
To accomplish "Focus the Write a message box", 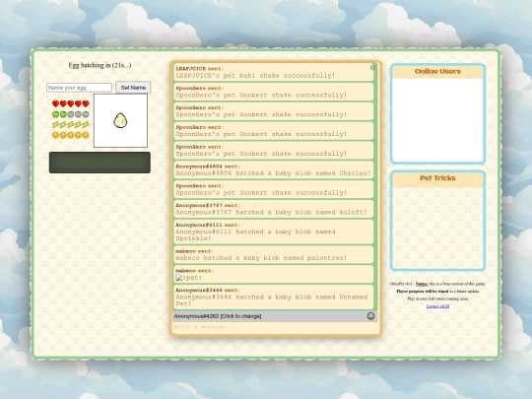I will [275, 327].
